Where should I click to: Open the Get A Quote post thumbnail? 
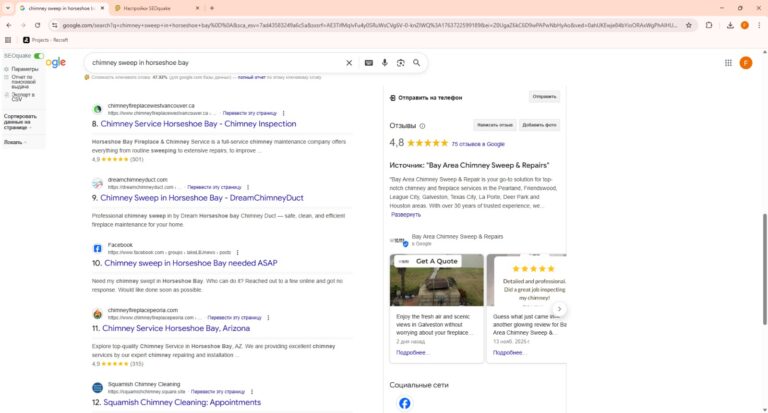click(x=436, y=281)
